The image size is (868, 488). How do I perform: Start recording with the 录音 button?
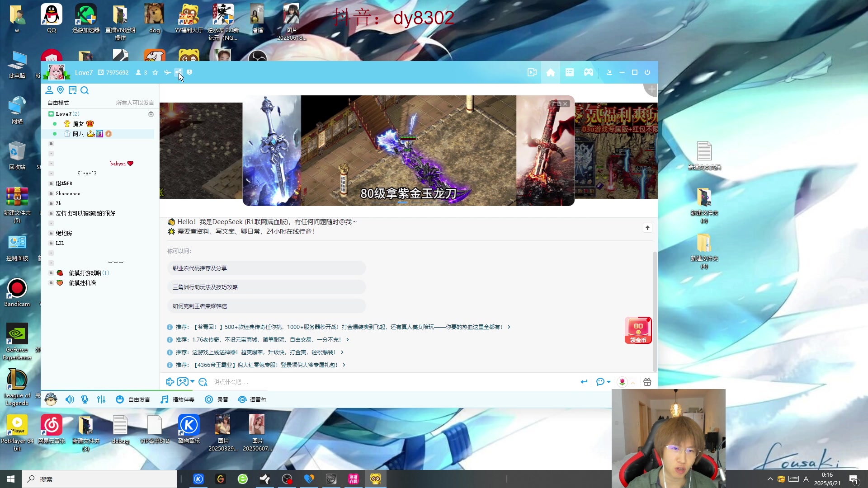point(217,399)
